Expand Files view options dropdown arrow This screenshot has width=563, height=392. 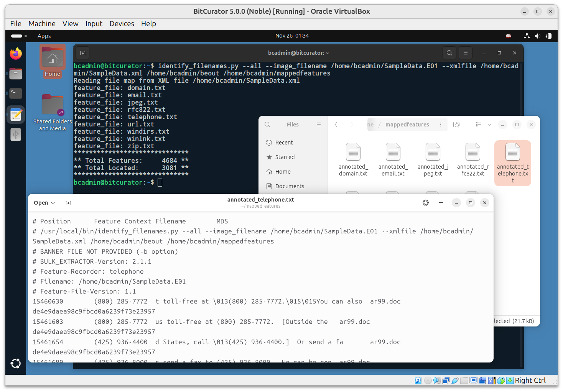coord(489,125)
